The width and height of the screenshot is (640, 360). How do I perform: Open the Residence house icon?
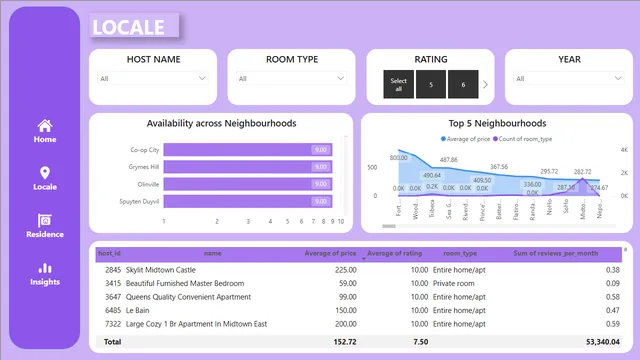click(45, 220)
